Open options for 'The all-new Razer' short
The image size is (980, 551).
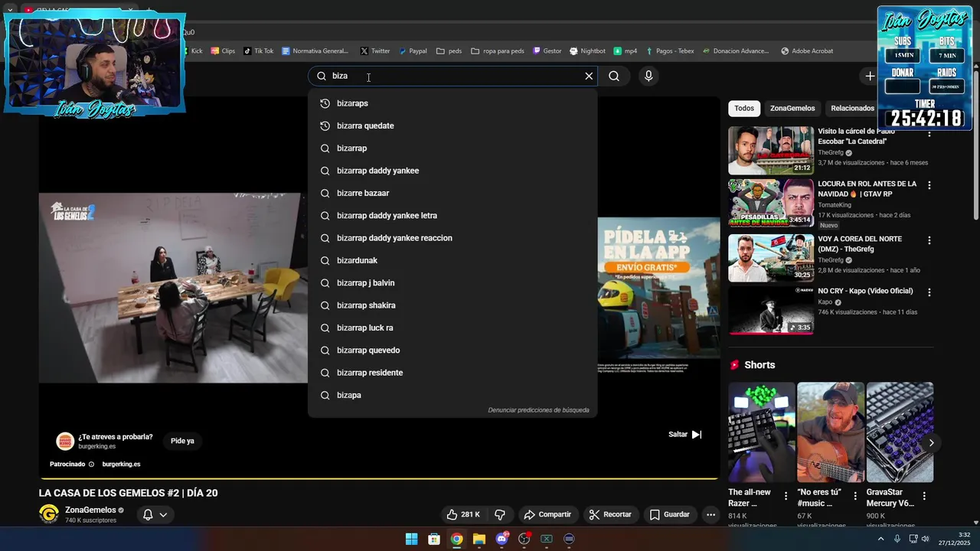(786, 496)
